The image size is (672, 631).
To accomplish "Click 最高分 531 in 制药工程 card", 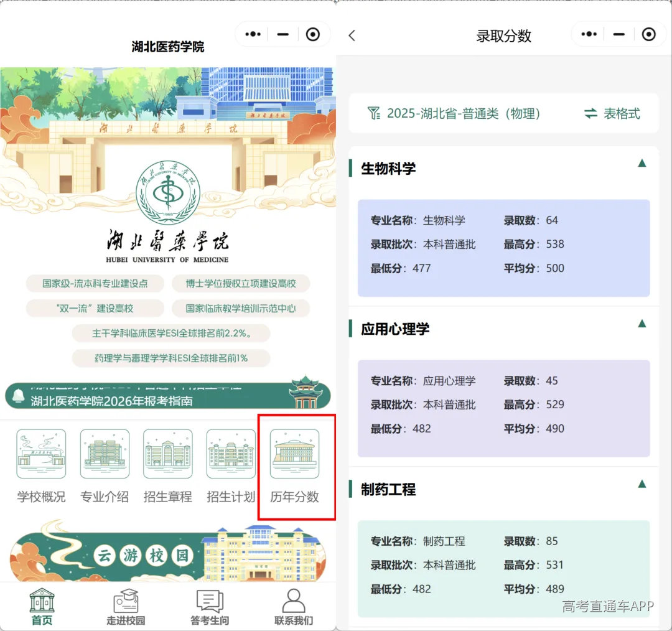I will coord(534,565).
